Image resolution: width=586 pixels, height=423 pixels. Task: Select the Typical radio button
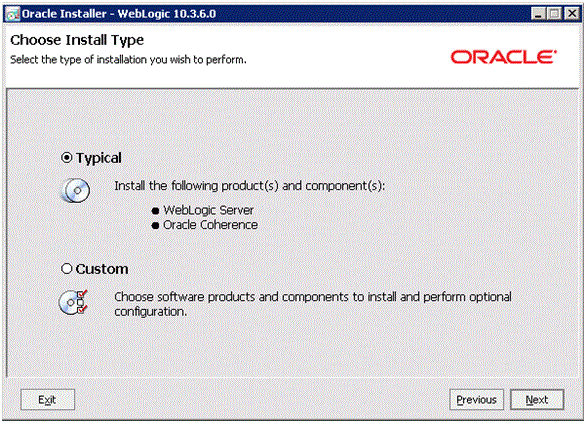[x=67, y=158]
